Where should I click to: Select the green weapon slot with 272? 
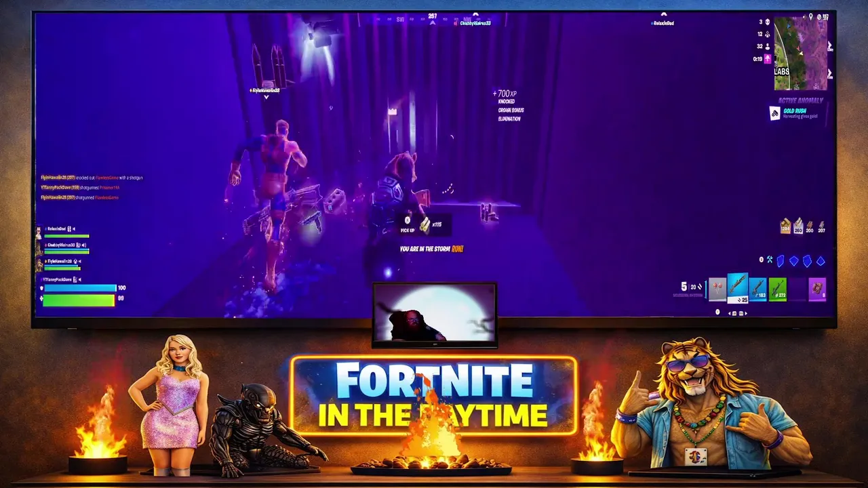[778, 289]
